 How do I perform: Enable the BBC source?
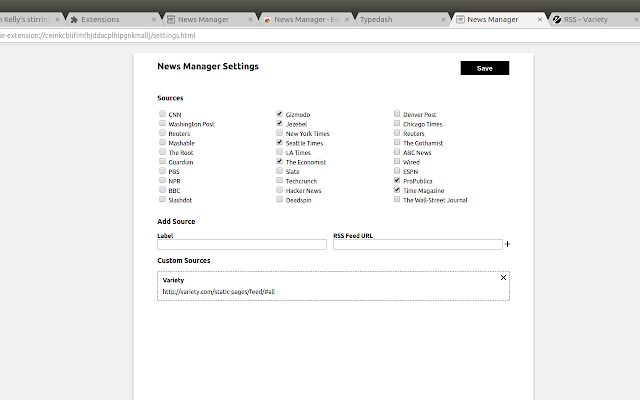point(162,190)
